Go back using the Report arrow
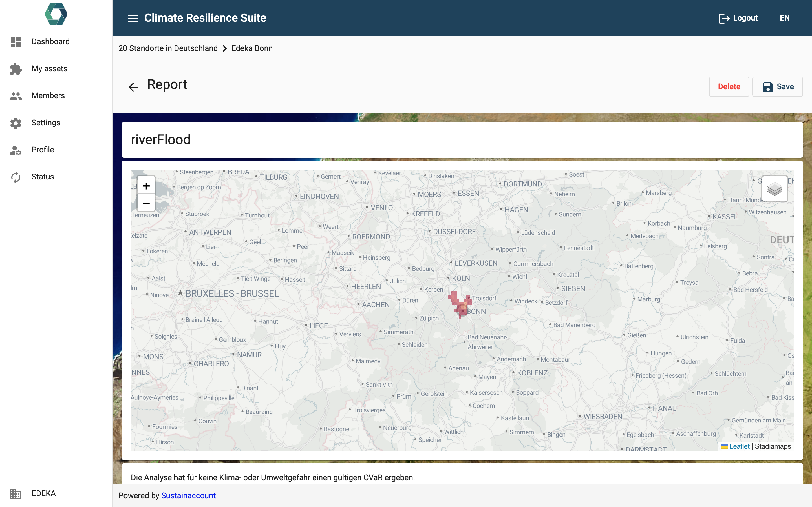This screenshot has height=507, width=812. point(133,87)
